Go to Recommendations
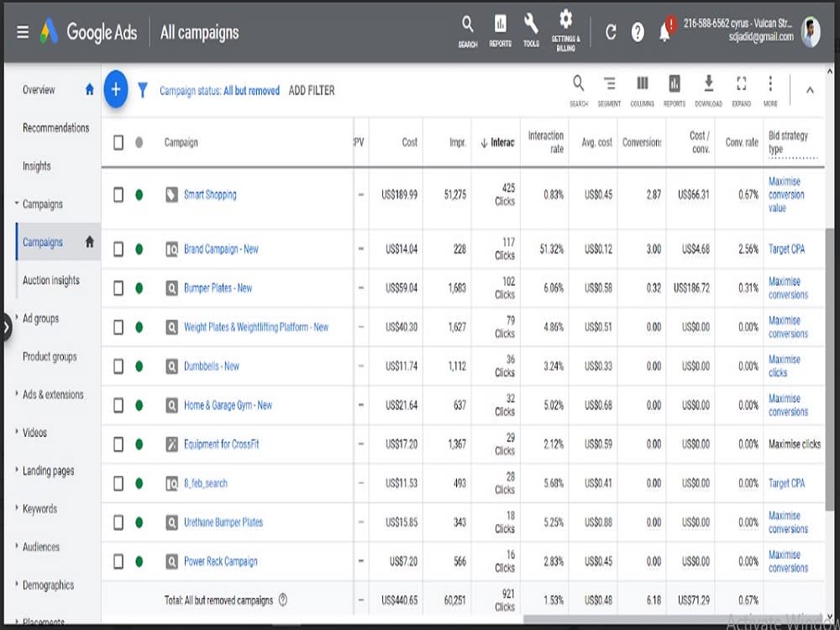 click(x=55, y=128)
